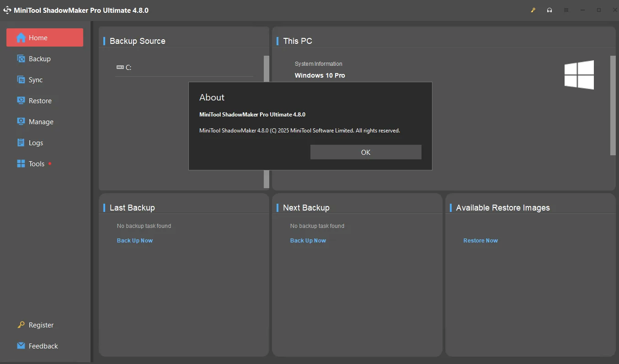This screenshot has height=364, width=619.
Task: Click No backup task found under Last Backup
Action: pyautogui.click(x=144, y=226)
